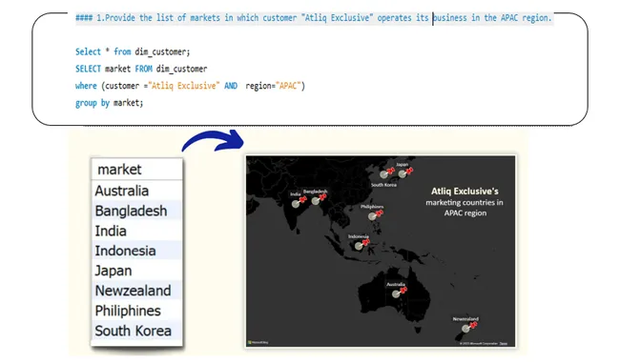This screenshot has width=620, height=364.
Task: Click the 'Select * from dim_customer;' line
Action: (x=133, y=51)
